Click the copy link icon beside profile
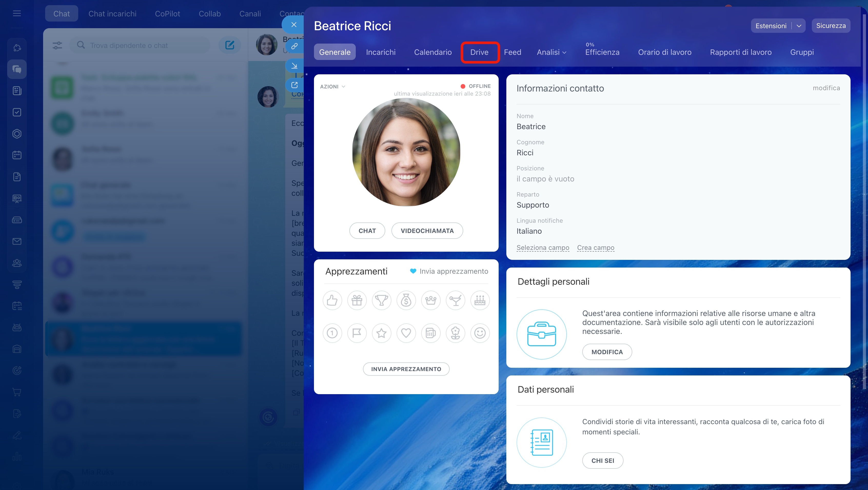This screenshot has width=868, height=490. click(x=294, y=46)
